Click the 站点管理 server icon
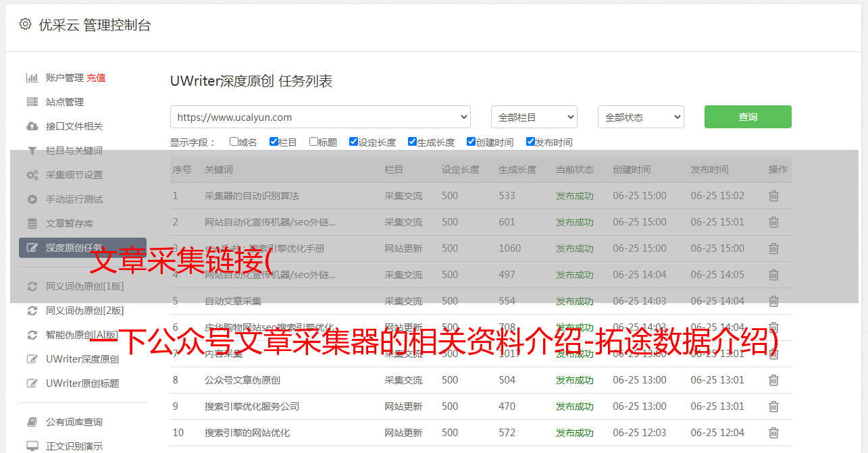Viewport: 868px width, 453px height. pyautogui.click(x=32, y=102)
